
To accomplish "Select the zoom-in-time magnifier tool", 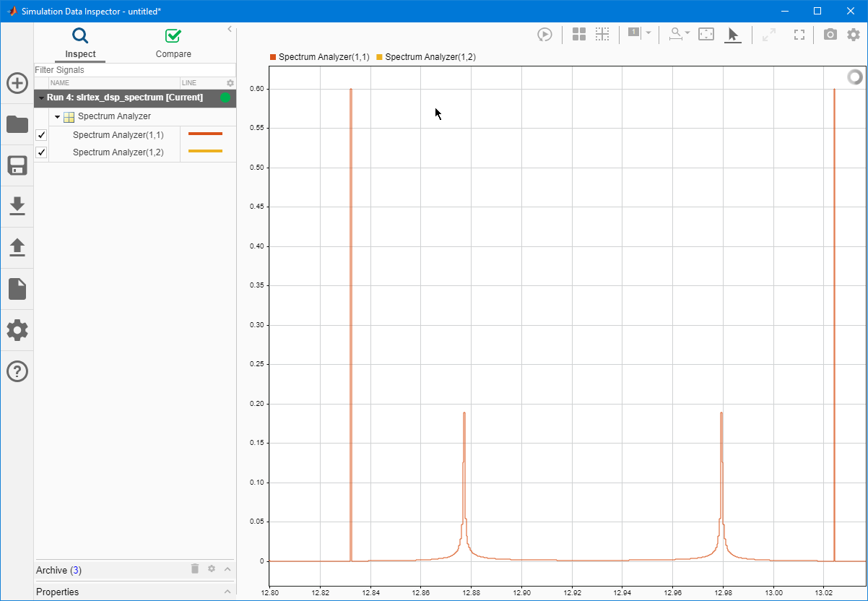I will 676,34.
